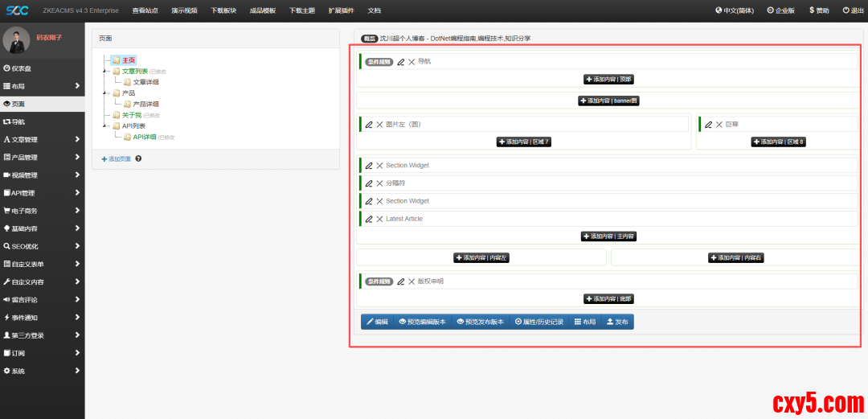Click 属性/历史记录 button
Viewport: 868px width, 419px height.
pyautogui.click(x=538, y=322)
